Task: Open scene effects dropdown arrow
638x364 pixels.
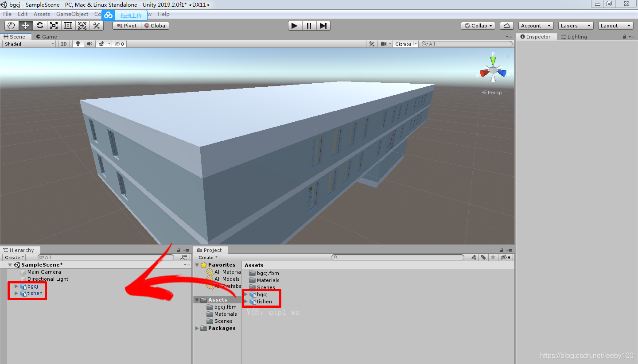Action: point(109,44)
